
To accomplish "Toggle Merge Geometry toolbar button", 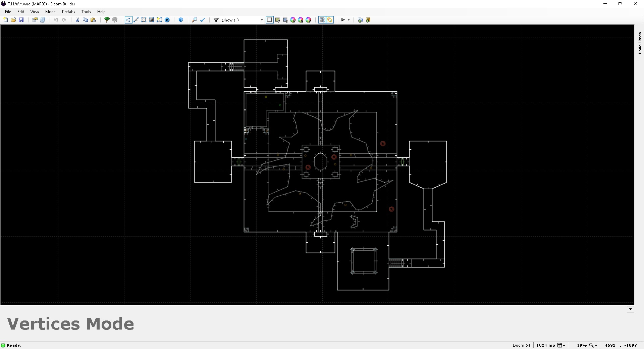I will (330, 20).
